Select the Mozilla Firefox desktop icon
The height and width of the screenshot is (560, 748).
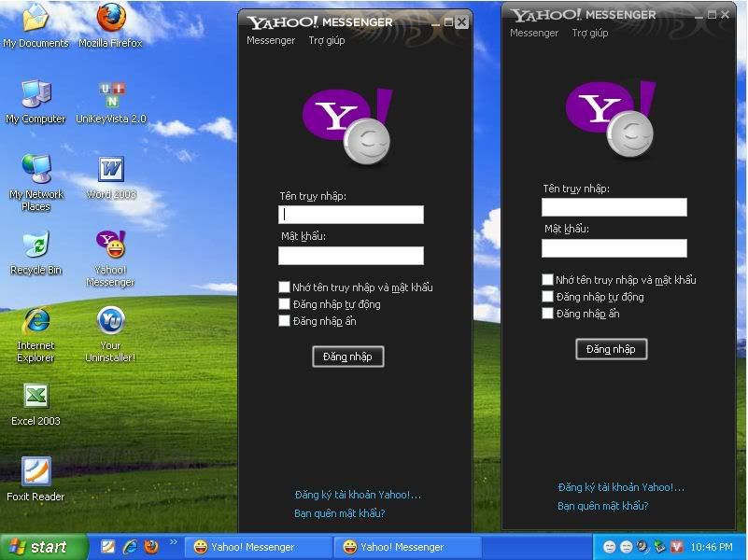[111, 25]
